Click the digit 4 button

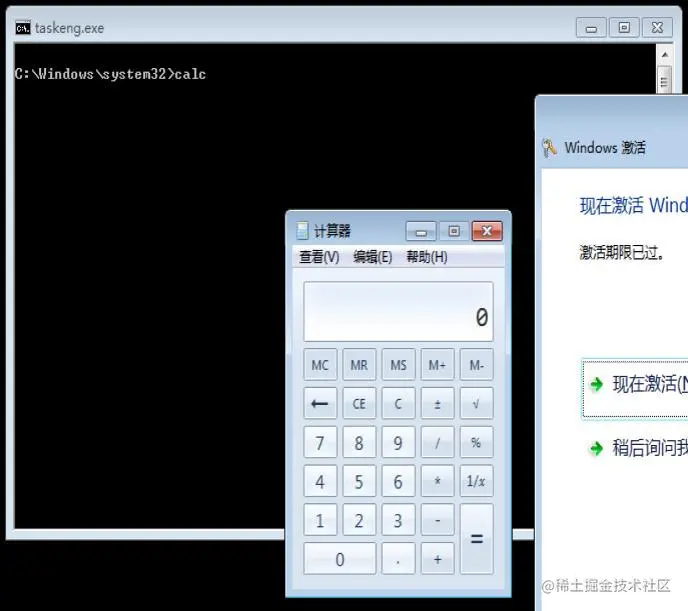[x=320, y=481]
